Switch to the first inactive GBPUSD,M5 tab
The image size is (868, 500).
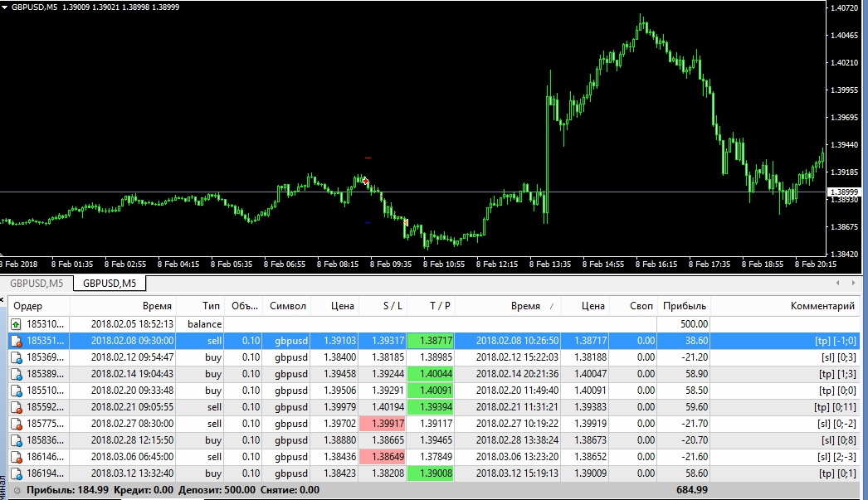(37, 284)
